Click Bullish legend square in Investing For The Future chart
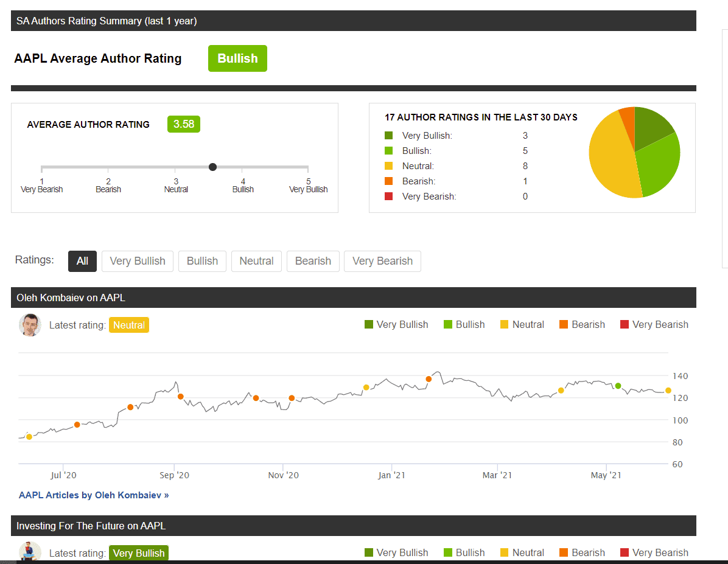 (x=448, y=552)
